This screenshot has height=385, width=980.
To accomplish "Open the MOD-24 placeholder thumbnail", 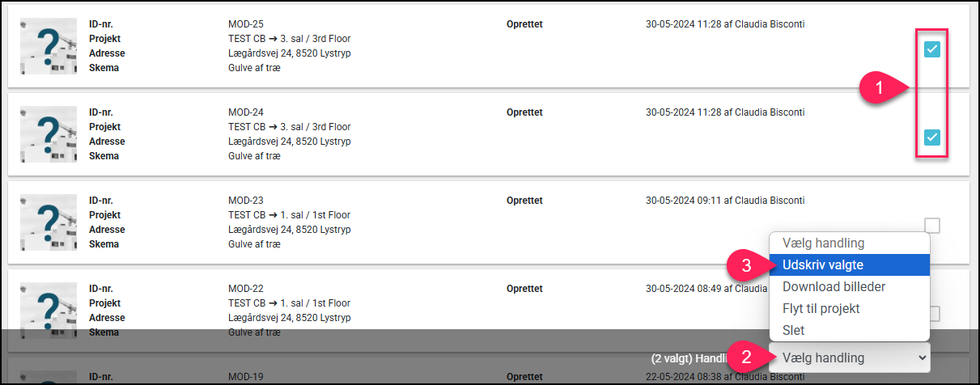I will click(48, 134).
